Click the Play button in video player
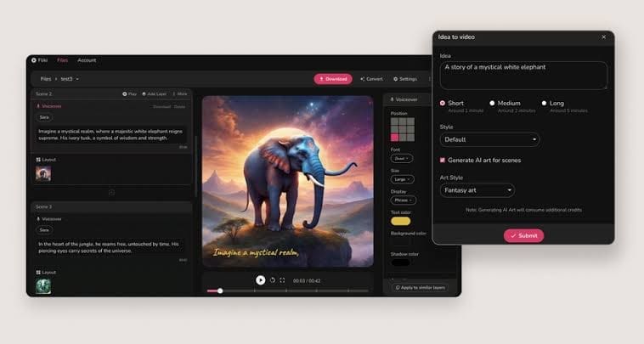This screenshot has height=344, width=644. pos(261,279)
